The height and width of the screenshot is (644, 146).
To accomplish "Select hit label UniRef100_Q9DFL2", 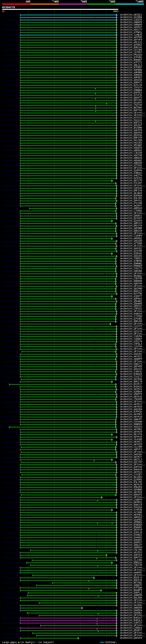I will [131, 593].
